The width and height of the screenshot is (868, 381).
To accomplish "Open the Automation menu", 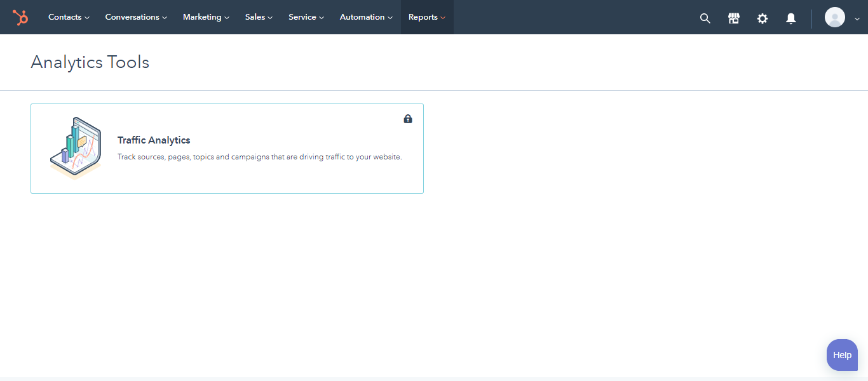I will tap(366, 17).
